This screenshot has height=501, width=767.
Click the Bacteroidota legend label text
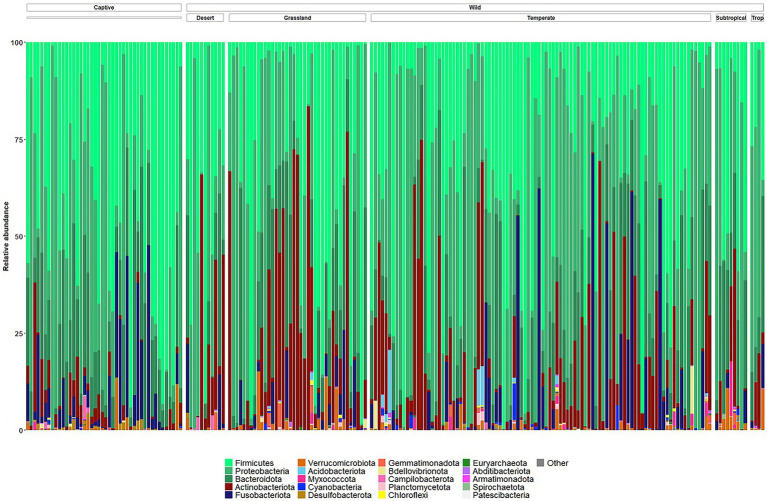258,479
